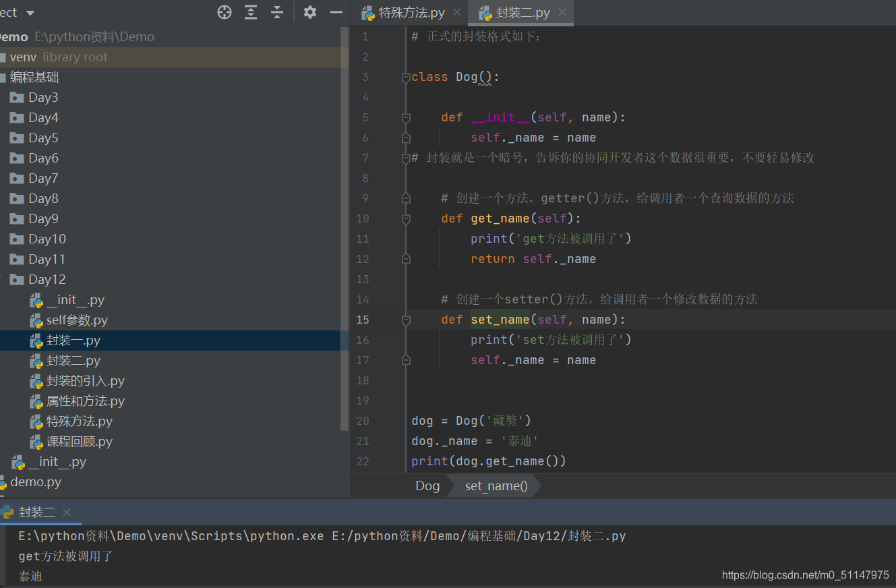
Task: Open the Project view dropdown arrow
Action: 30,13
